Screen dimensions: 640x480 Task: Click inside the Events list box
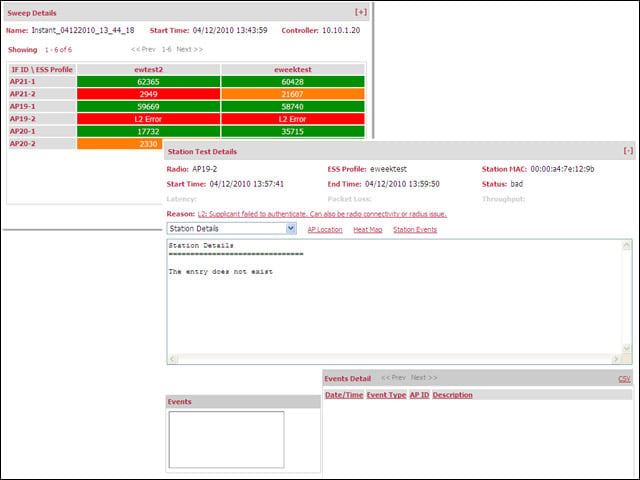pos(227,439)
